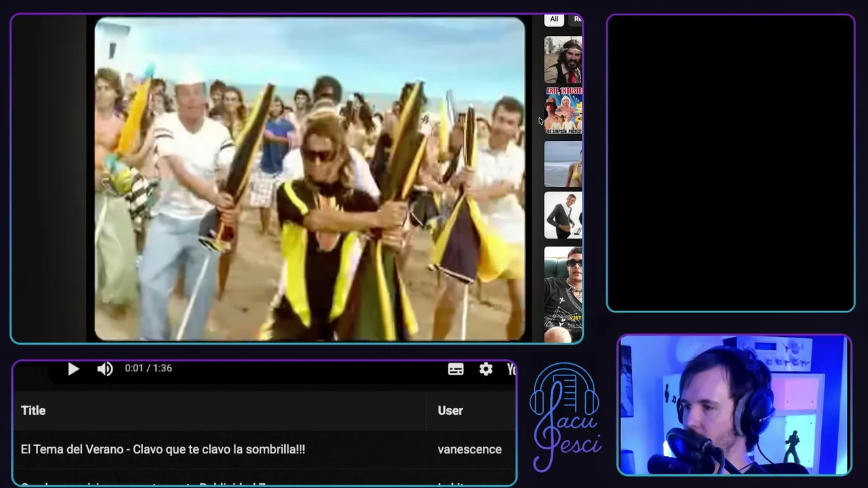Click the User column header
Viewport: 868px width, 488px height.
450,411
